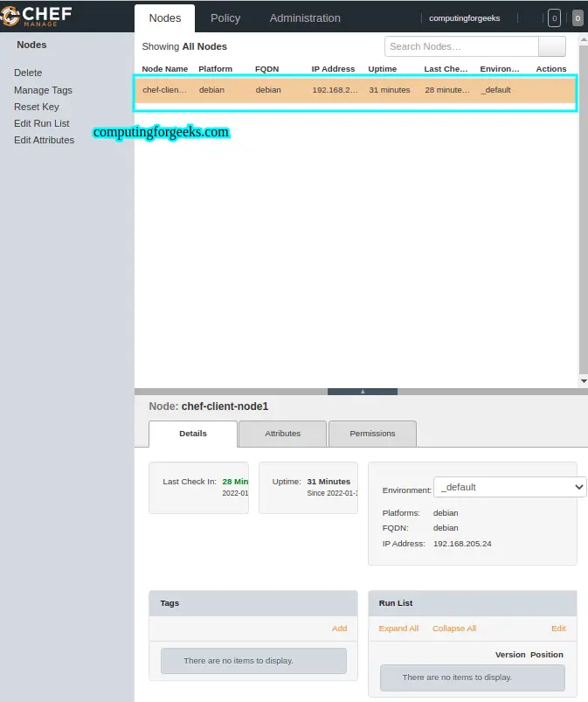Screen dimensions: 588x702
Task: Open the Nodes tab
Action: [164, 18]
